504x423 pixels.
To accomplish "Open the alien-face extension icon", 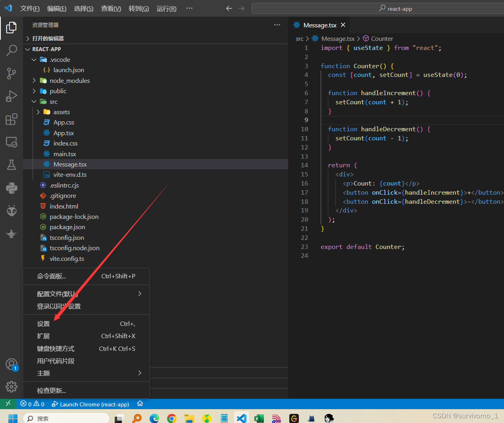I will click(x=12, y=211).
